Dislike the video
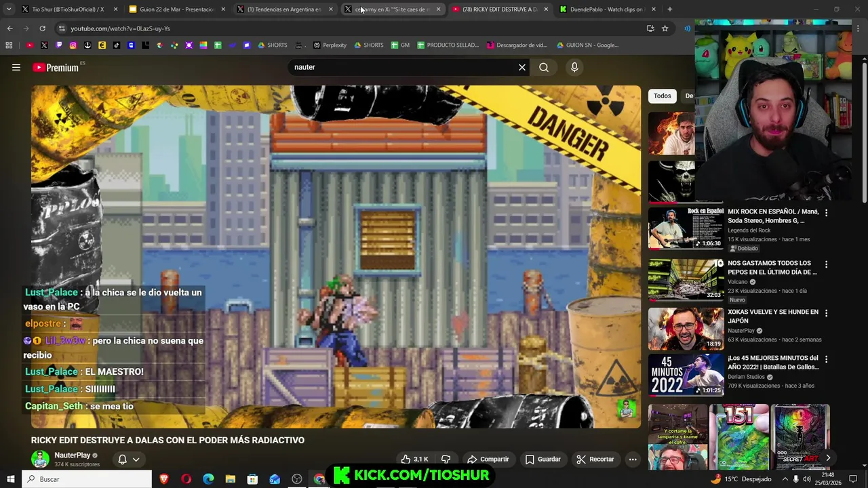 point(446,459)
